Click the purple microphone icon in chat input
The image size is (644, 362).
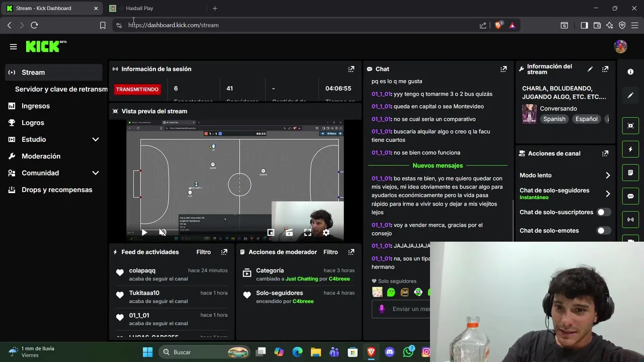click(382, 309)
